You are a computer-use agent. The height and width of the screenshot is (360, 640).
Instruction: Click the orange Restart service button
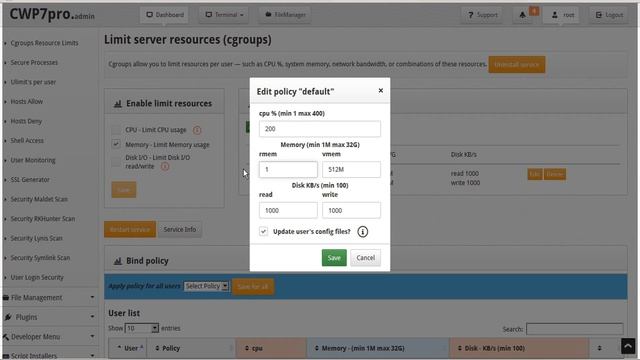[130, 229]
